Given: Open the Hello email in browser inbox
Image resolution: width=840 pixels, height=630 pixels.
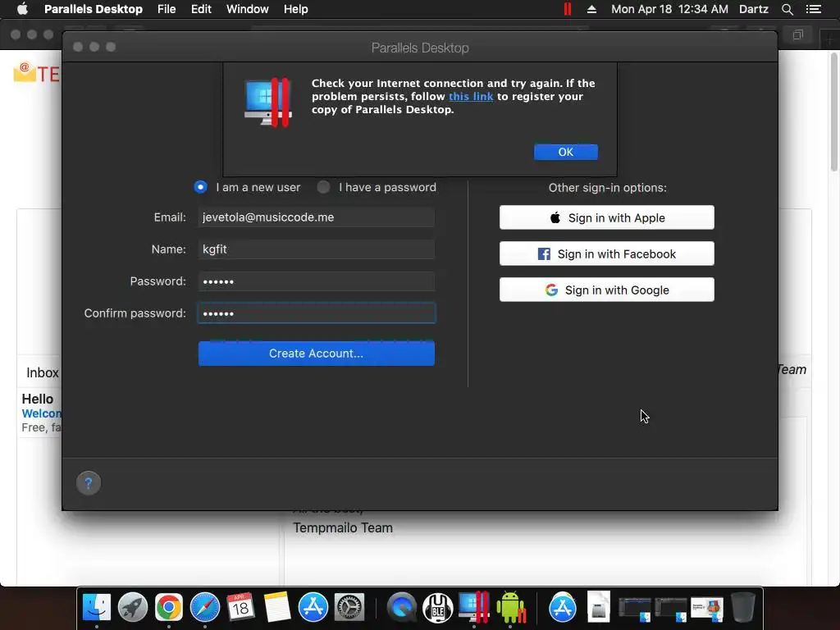Looking at the screenshot, I should coord(41,413).
